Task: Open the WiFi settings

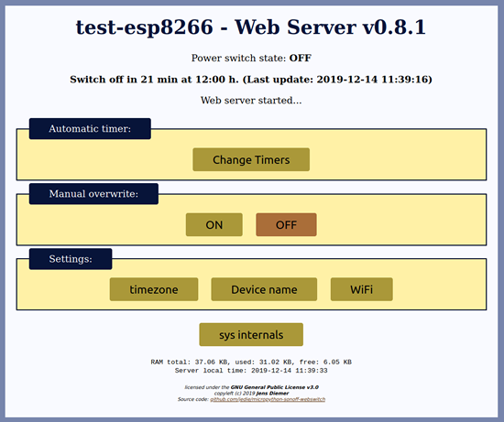Action: (x=362, y=289)
